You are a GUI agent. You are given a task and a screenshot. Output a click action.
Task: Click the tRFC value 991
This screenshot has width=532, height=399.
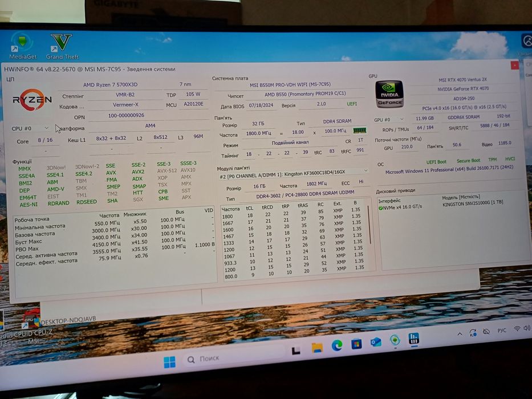[360, 149]
